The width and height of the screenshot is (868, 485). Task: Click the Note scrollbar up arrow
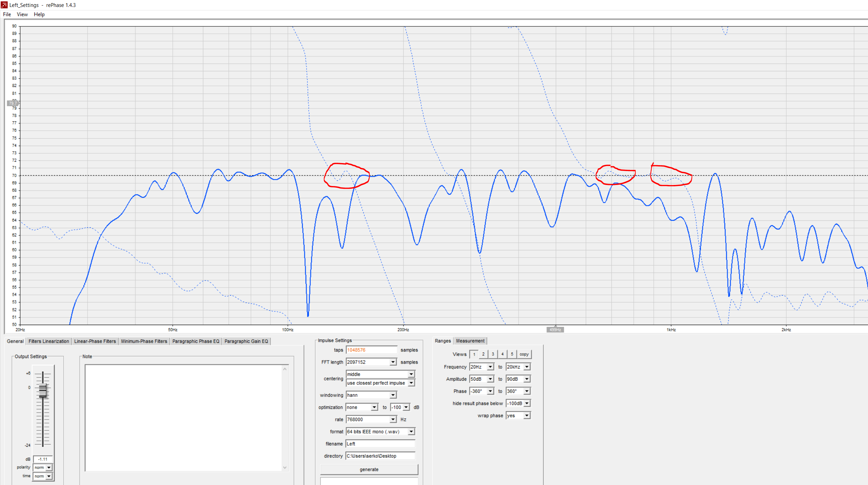click(285, 369)
